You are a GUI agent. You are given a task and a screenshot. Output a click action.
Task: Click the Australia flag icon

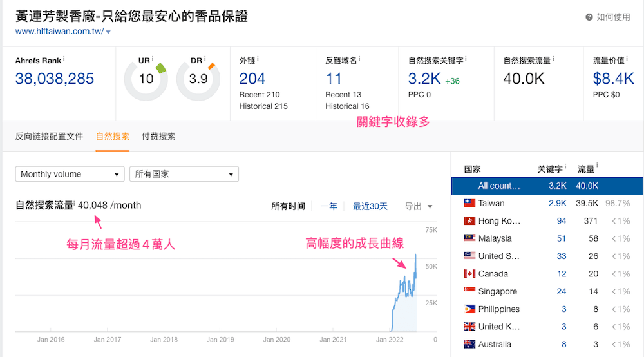pyautogui.click(x=469, y=344)
